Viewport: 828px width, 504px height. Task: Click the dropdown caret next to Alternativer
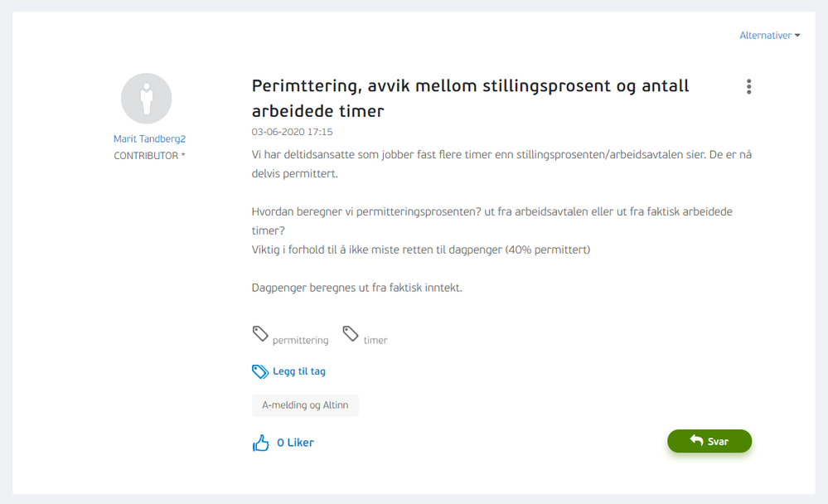click(x=796, y=35)
